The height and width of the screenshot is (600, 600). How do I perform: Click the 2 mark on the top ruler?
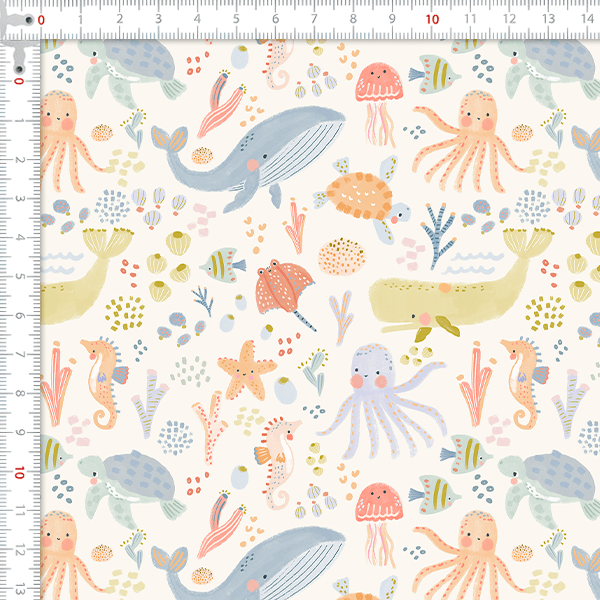click(119, 19)
